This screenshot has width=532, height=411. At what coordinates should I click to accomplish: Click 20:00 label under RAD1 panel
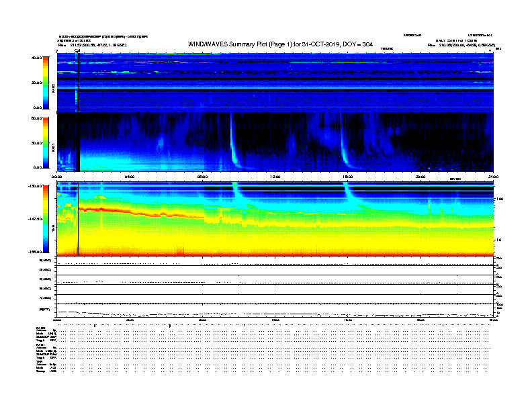tap(420, 177)
